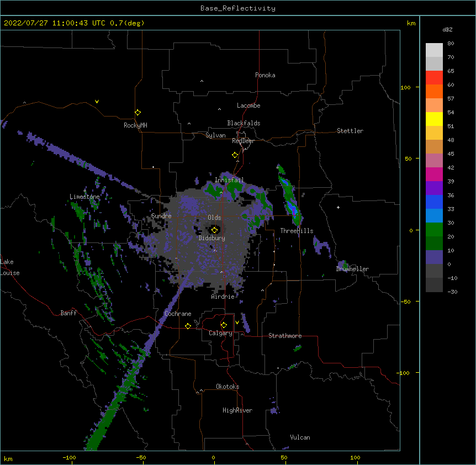The height and width of the screenshot is (465, 476).
Task: Click the lightest gray 80 dBZ legend swatch
Action: tap(434, 50)
